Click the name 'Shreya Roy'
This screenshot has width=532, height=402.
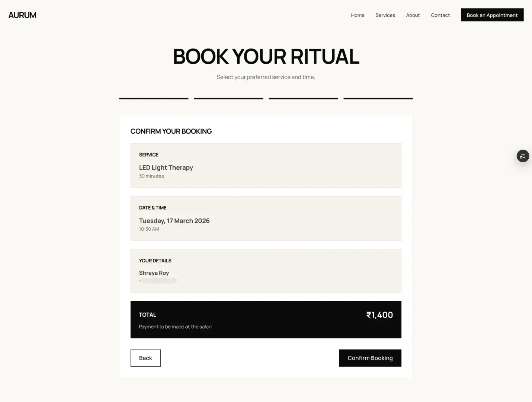coord(154,273)
